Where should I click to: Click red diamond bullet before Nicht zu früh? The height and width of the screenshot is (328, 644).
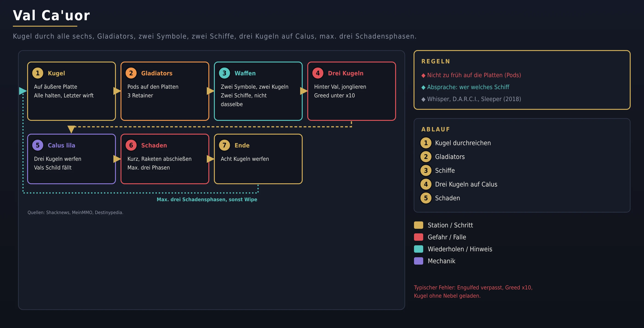pos(423,75)
